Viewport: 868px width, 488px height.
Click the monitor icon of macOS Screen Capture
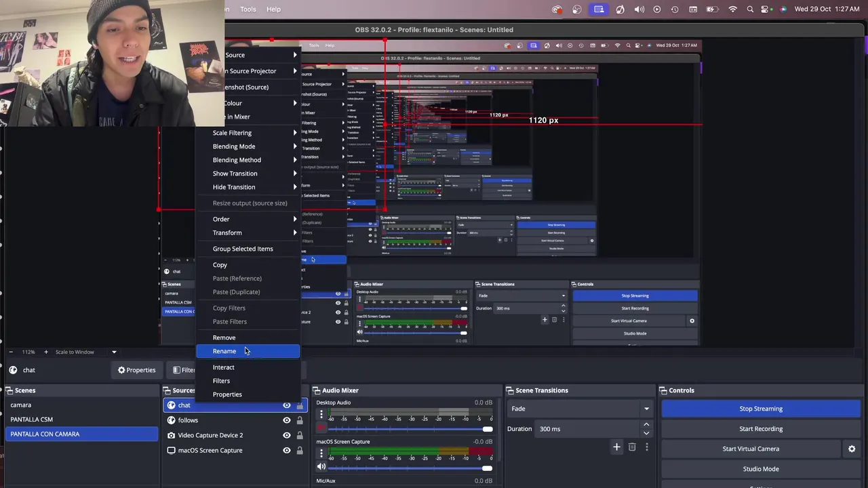coord(171,450)
